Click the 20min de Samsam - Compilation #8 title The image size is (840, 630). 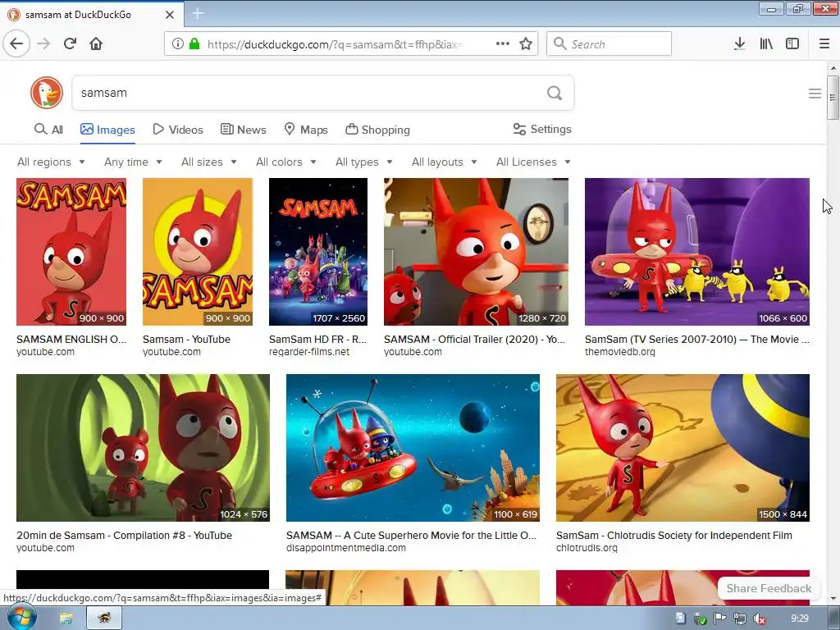point(125,535)
